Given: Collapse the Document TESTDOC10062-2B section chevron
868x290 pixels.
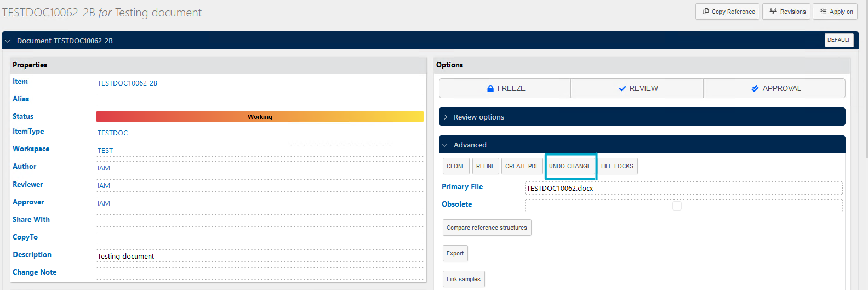Looking at the screenshot, I should coord(8,41).
